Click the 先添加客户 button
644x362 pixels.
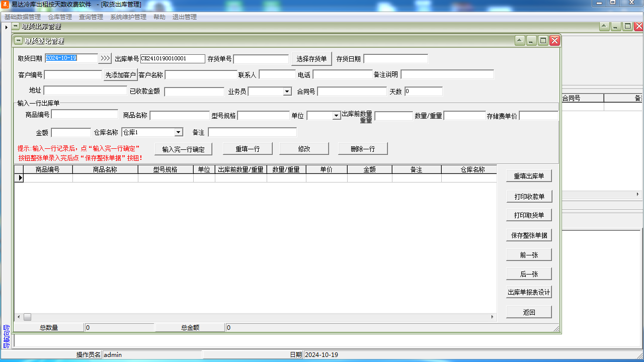point(120,75)
